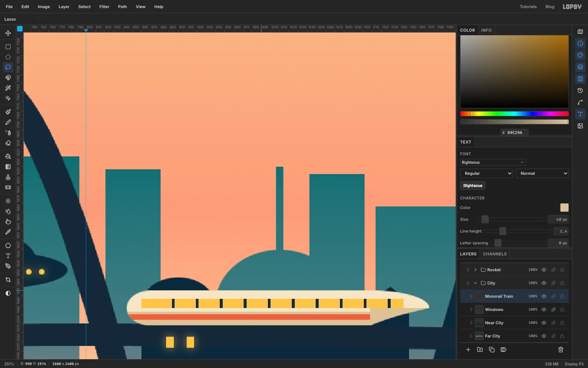Select the Eyedropper tool
588x368 pixels.
[8, 232]
